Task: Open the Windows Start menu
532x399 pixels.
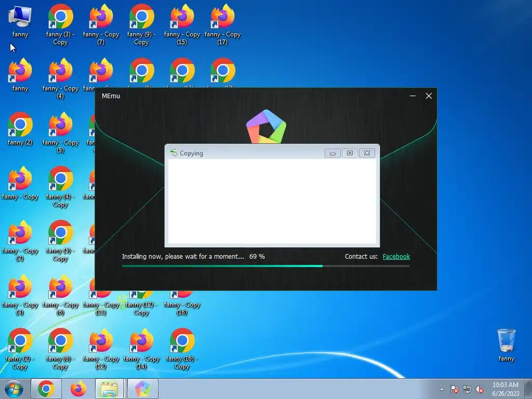Action: click(14, 389)
